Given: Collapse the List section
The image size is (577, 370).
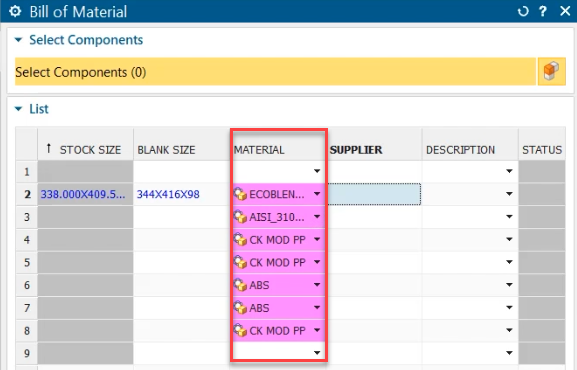Looking at the screenshot, I should point(18,109).
